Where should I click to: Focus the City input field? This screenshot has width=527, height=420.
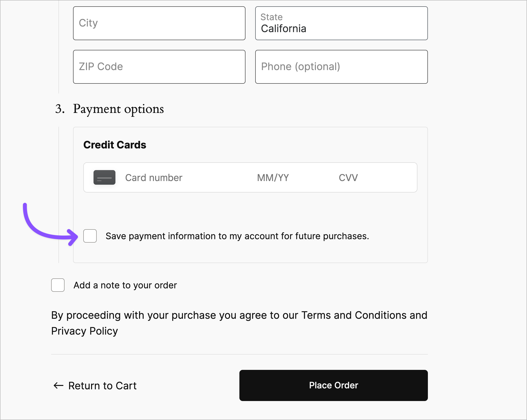coord(159,23)
